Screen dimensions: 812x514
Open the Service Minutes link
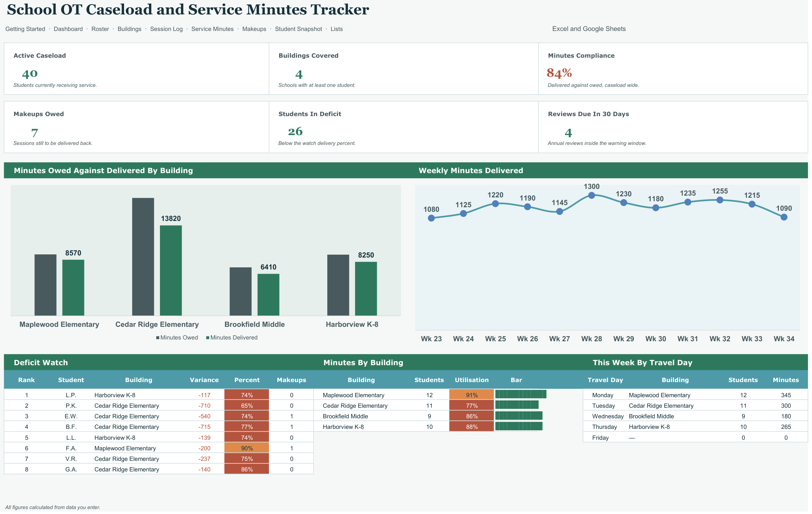(x=212, y=29)
